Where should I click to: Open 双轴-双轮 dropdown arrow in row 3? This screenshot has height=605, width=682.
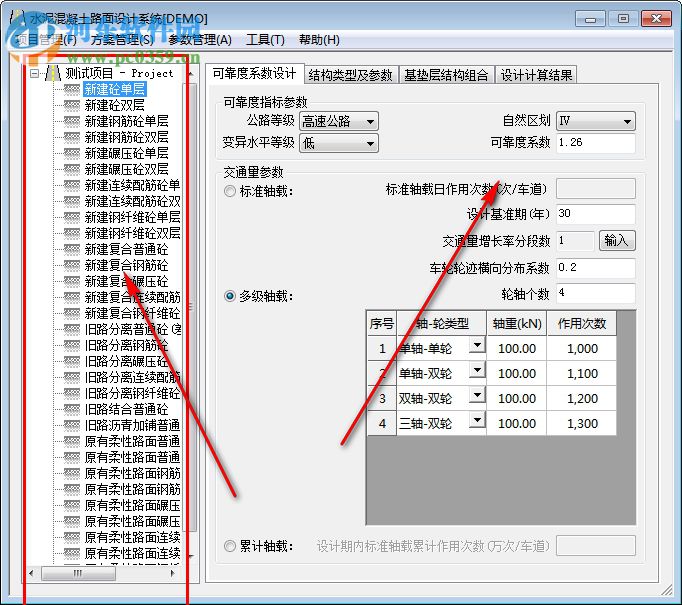click(478, 395)
